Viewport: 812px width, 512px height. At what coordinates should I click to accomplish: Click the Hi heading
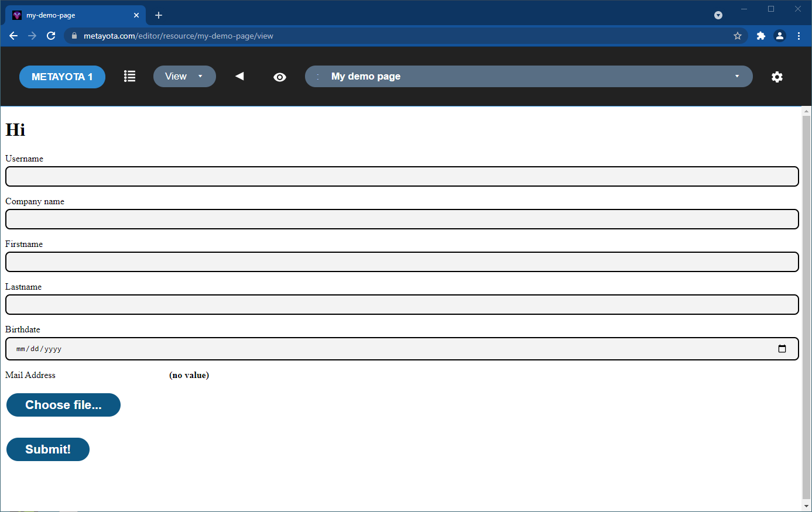click(15, 130)
